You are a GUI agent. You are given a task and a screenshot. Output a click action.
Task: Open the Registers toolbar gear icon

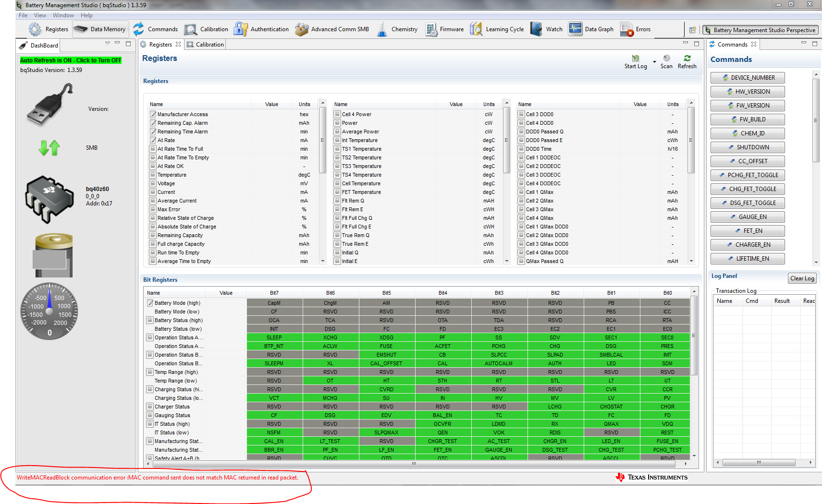(35, 29)
